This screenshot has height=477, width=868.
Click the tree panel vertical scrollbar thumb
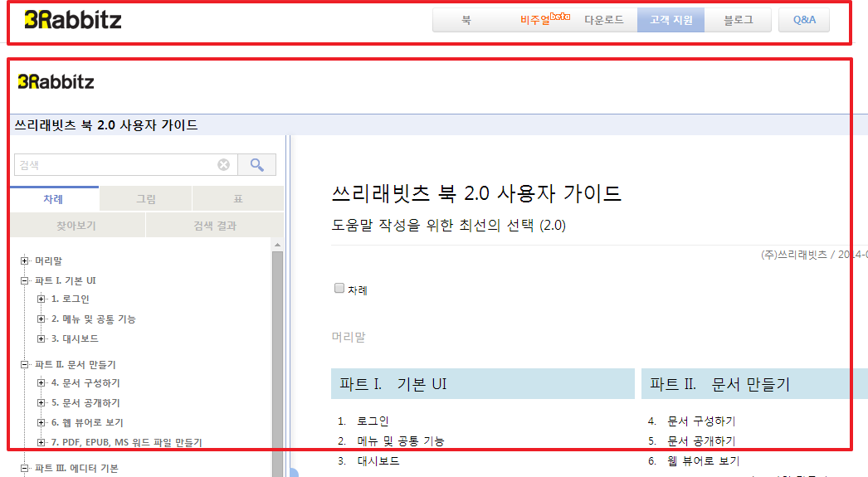click(x=277, y=363)
